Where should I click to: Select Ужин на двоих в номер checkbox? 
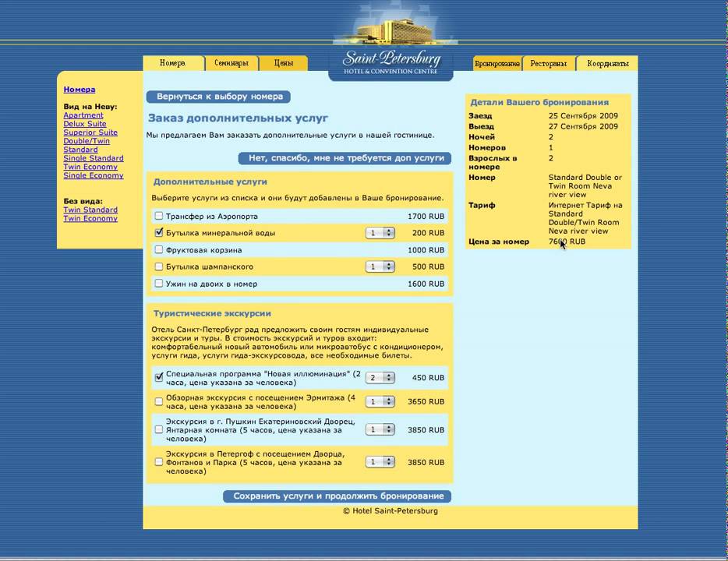click(x=159, y=283)
